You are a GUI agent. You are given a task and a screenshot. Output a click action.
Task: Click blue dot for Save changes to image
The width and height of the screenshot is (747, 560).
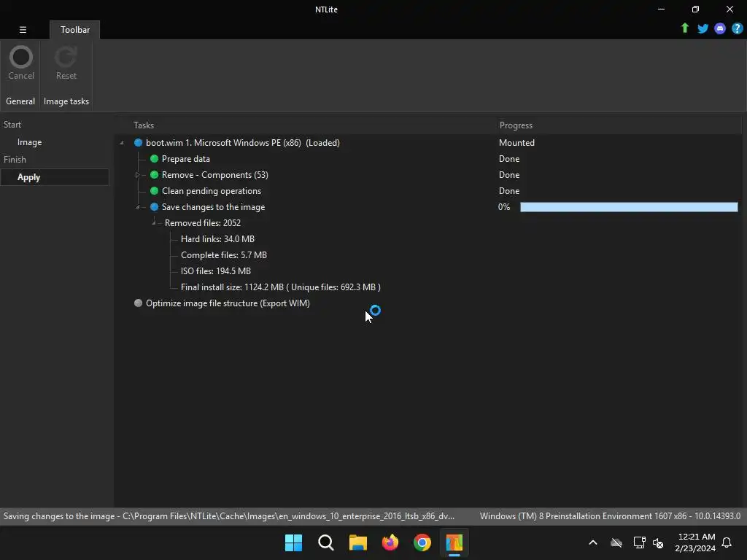click(154, 206)
